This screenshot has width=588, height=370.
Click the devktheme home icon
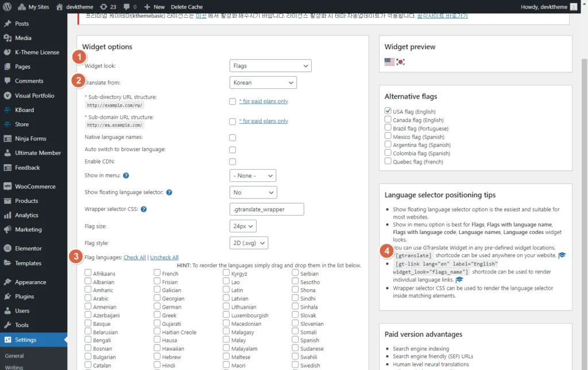(x=59, y=7)
